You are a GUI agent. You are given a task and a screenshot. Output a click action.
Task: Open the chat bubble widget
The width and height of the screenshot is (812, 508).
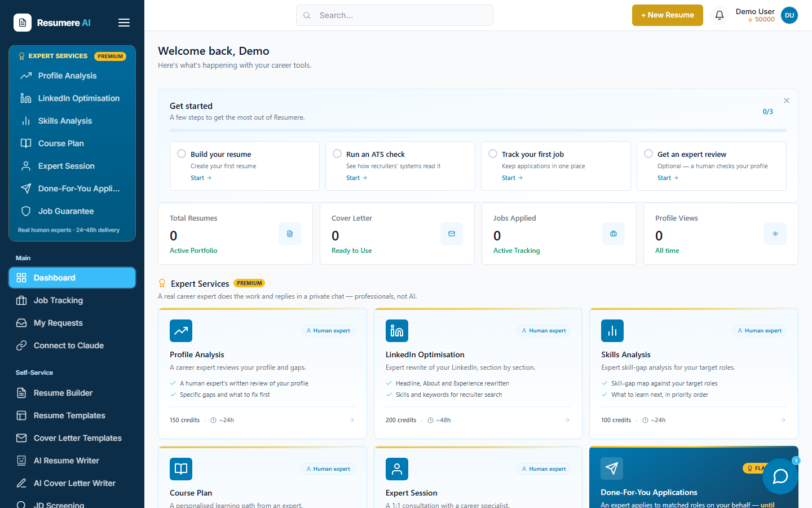pyautogui.click(x=780, y=476)
